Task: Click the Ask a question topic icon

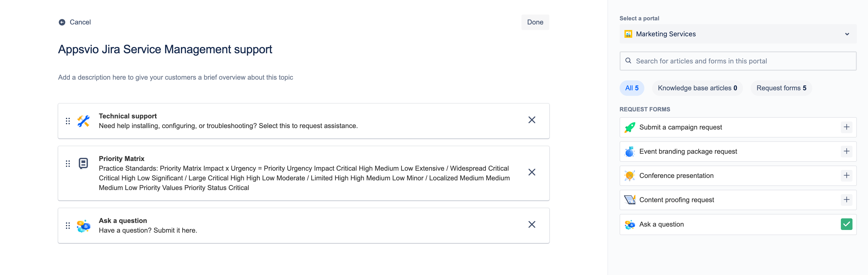Action: click(x=83, y=225)
